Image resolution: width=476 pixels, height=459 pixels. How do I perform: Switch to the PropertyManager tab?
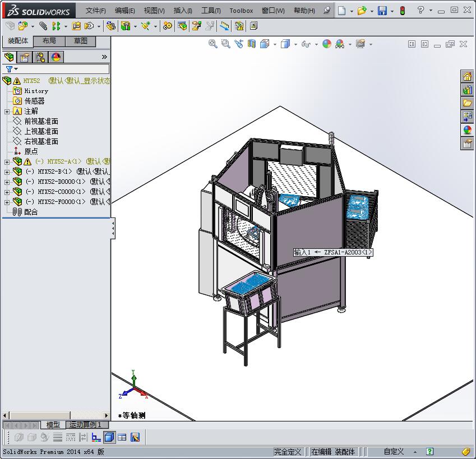[25, 57]
